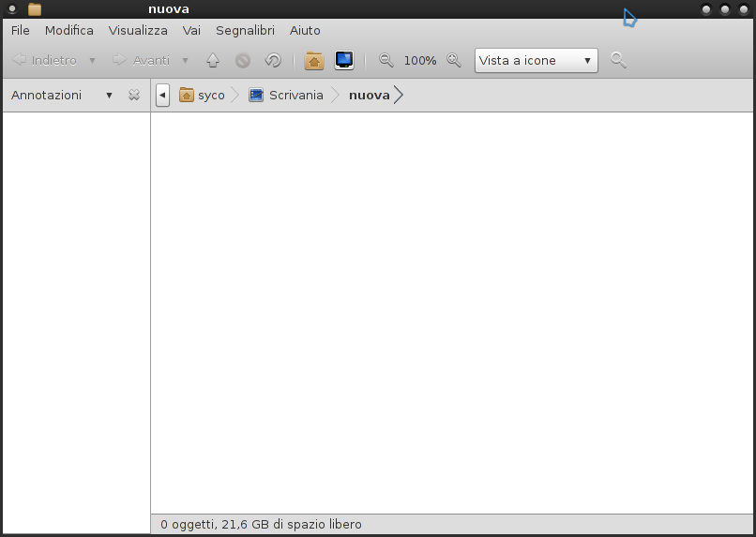
Task: Click the folder icon in title bar
Action: tap(35, 9)
